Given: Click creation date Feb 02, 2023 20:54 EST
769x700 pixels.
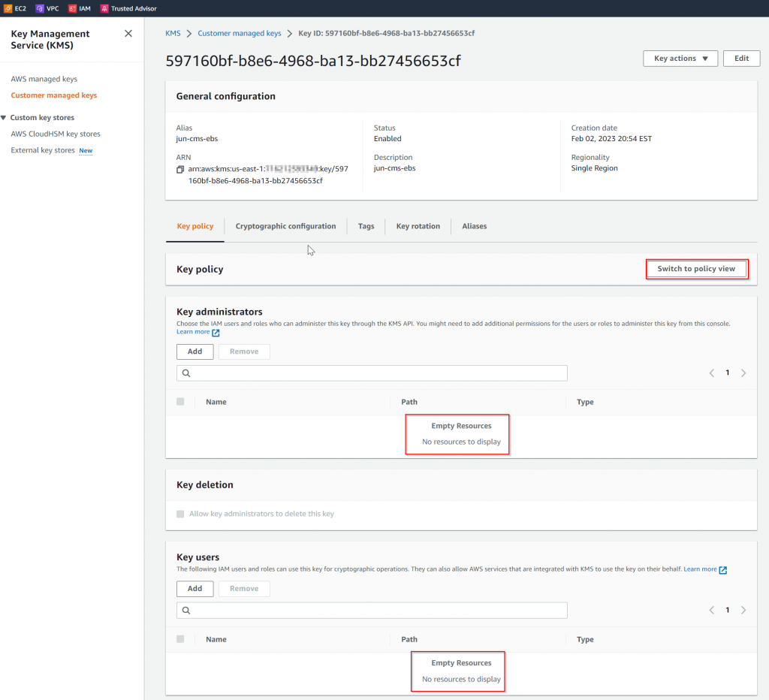Looking at the screenshot, I should point(611,139).
